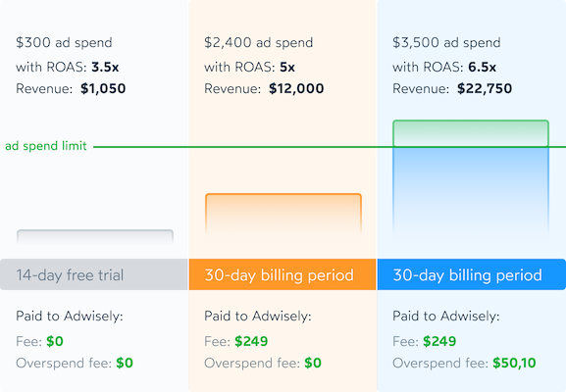566x392 pixels.
Task: Click the '$300 ad spend' text
Action: [64, 42]
